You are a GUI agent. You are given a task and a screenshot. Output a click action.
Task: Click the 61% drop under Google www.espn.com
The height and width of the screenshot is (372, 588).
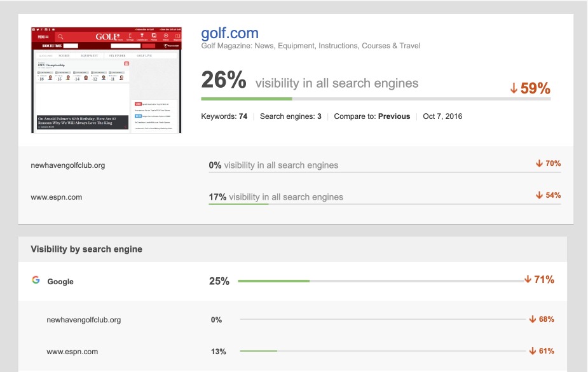click(542, 351)
